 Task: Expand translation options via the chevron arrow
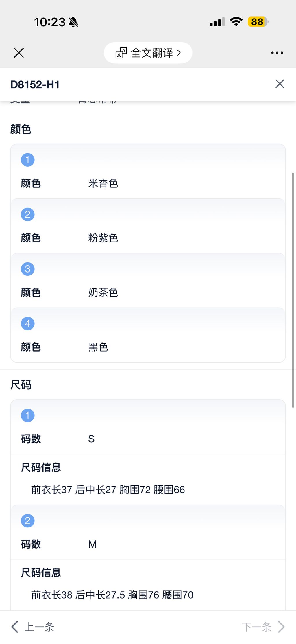(x=179, y=53)
